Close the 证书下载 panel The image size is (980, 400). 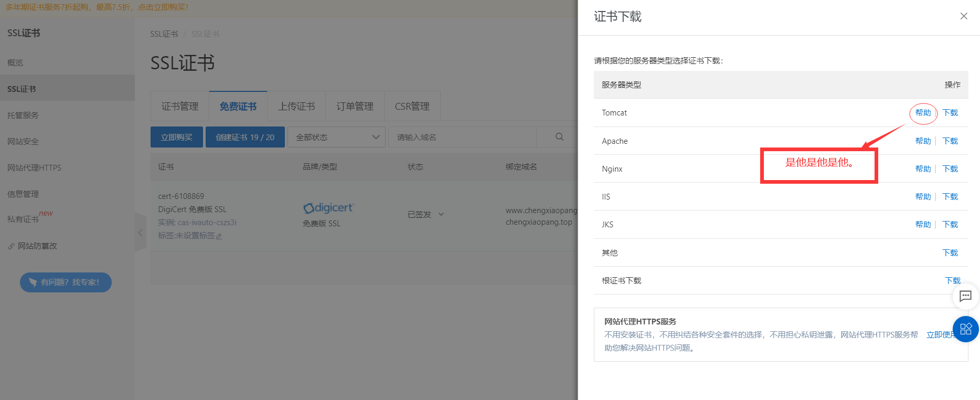click(x=964, y=16)
